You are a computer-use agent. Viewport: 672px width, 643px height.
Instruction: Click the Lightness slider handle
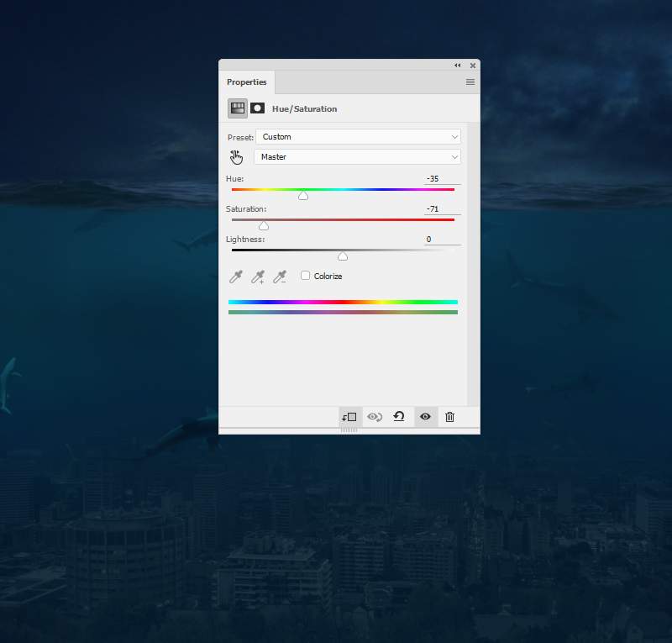pyautogui.click(x=343, y=256)
